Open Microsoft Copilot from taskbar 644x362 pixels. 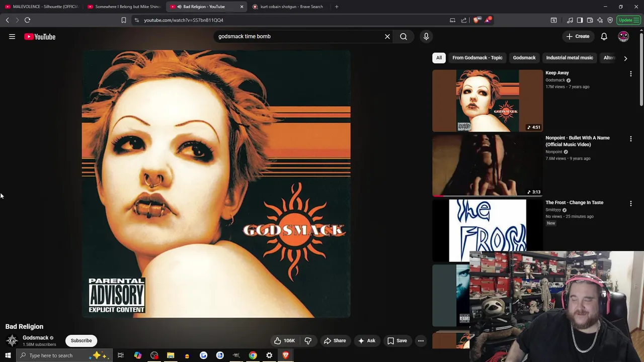[137, 355]
